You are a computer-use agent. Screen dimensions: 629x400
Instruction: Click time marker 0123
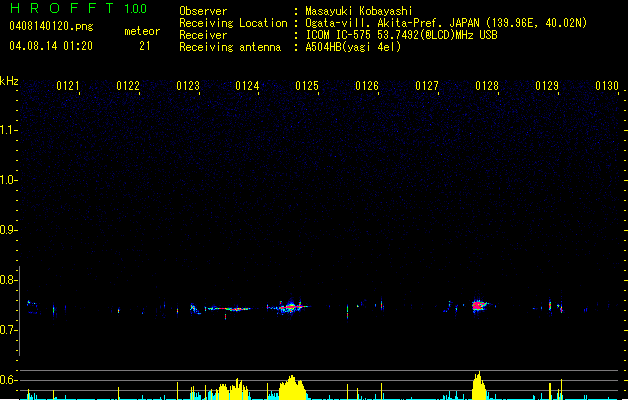(x=188, y=86)
